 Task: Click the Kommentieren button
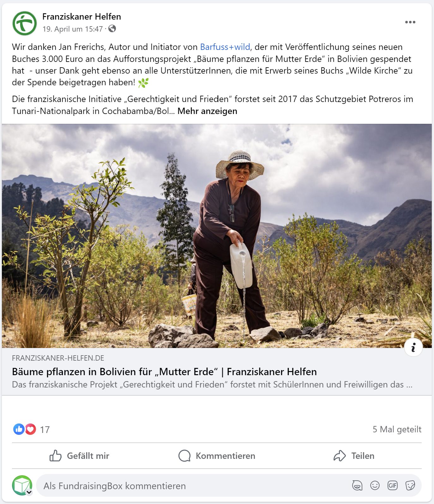(217, 456)
